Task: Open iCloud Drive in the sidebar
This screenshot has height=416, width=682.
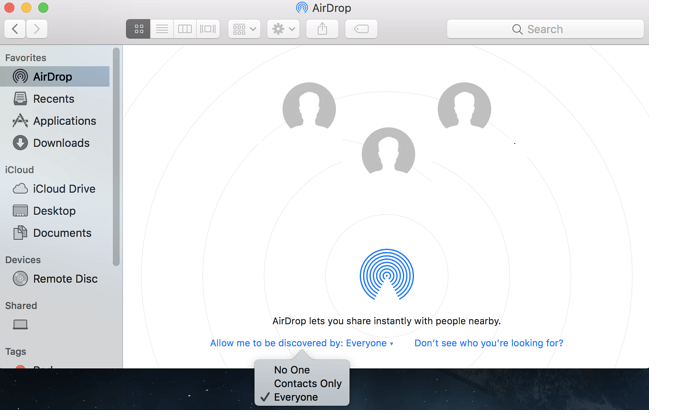Action: (x=55, y=189)
